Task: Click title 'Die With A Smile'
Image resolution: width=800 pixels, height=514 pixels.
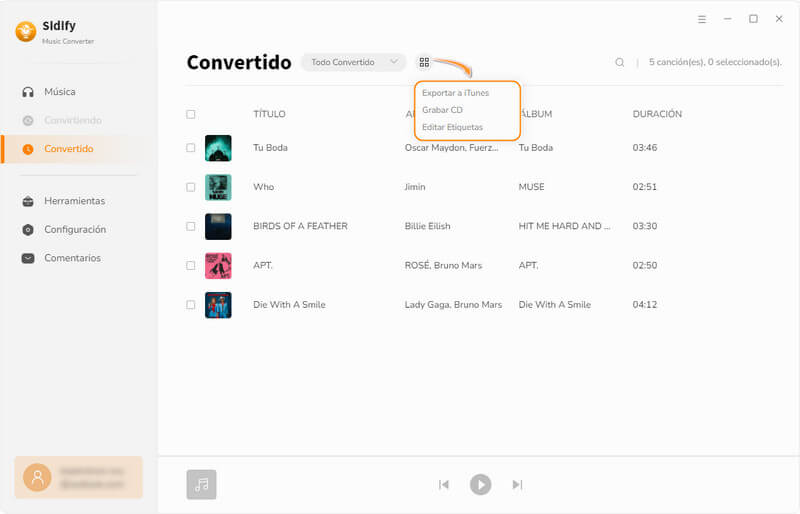Action: tap(289, 305)
